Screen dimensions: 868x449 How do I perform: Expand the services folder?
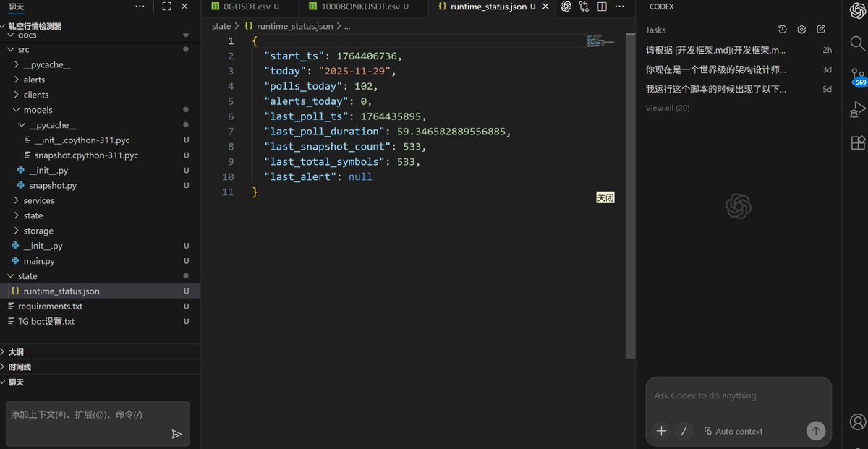tap(100, 201)
